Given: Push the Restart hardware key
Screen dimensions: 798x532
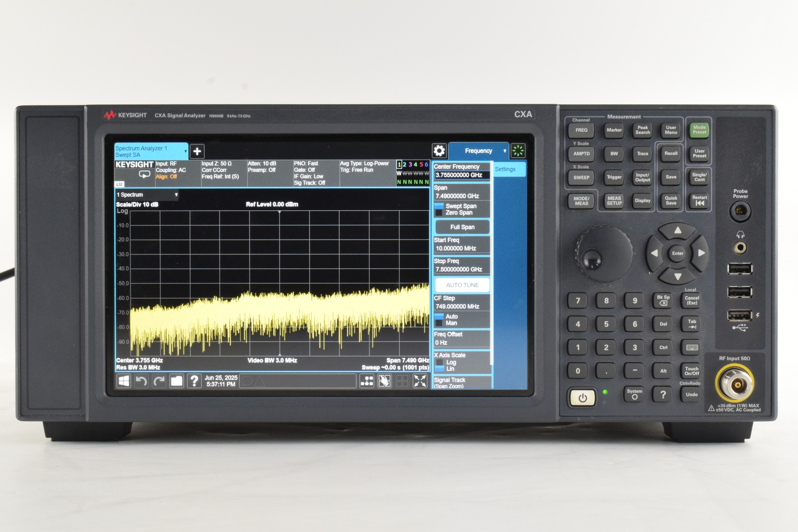Looking at the screenshot, I should pyautogui.click(x=699, y=200).
